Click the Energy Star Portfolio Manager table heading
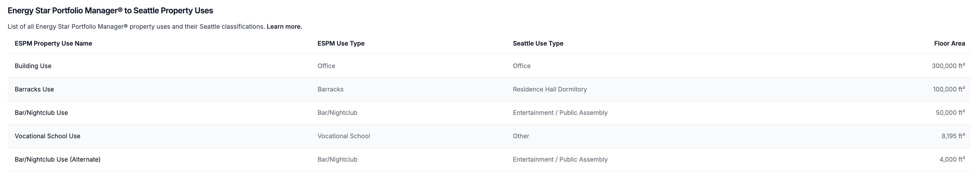 point(110,11)
